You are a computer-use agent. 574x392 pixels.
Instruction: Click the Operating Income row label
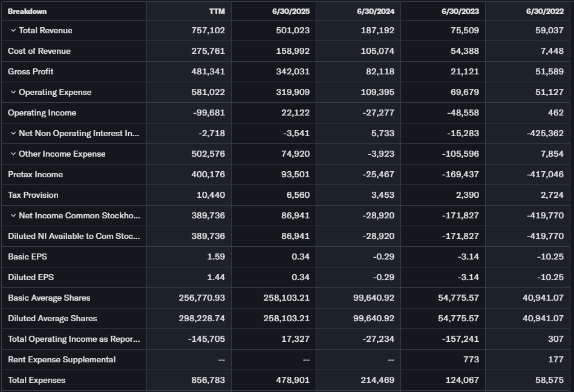pyautogui.click(x=42, y=113)
